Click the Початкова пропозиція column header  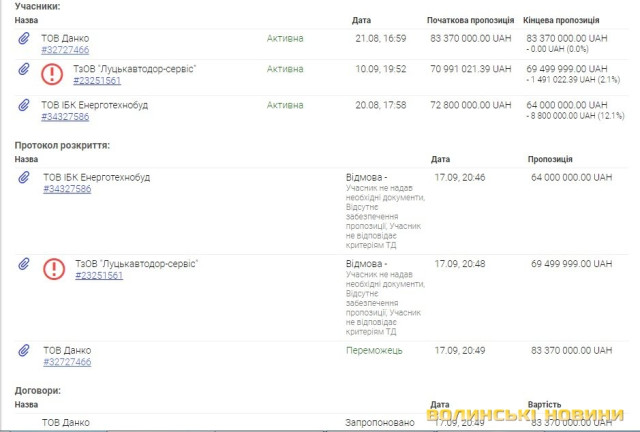[x=471, y=20]
